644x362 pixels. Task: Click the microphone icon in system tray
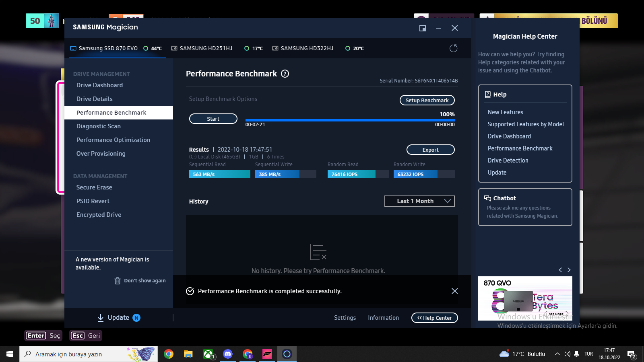click(x=577, y=354)
